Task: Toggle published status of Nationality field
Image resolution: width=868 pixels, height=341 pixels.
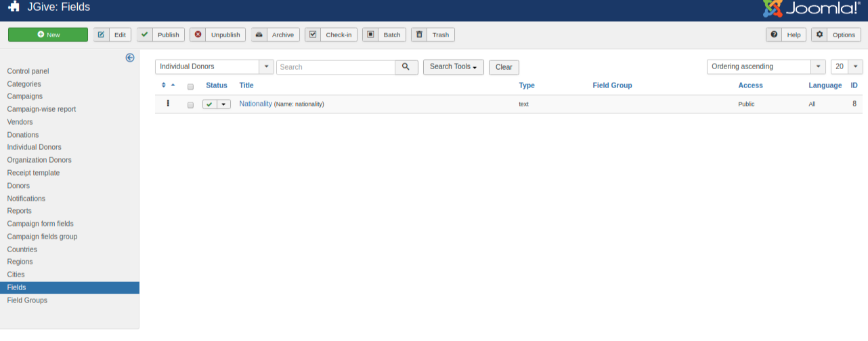Action: tap(210, 104)
